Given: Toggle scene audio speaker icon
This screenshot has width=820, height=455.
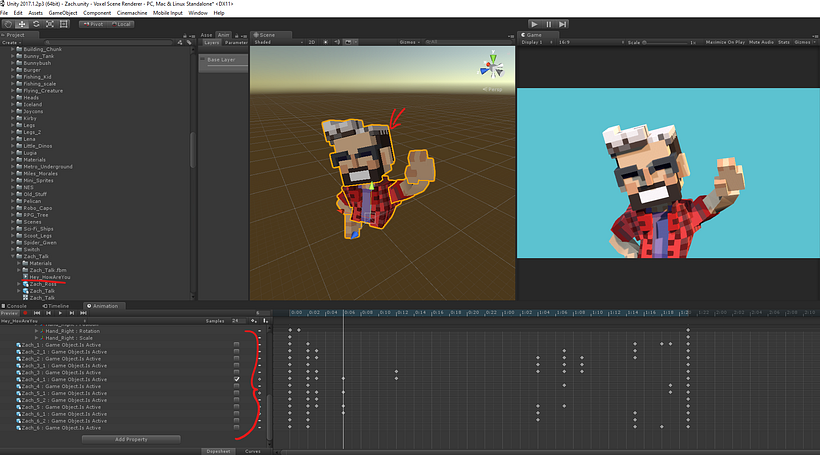Looking at the screenshot, I should (337, 42).
